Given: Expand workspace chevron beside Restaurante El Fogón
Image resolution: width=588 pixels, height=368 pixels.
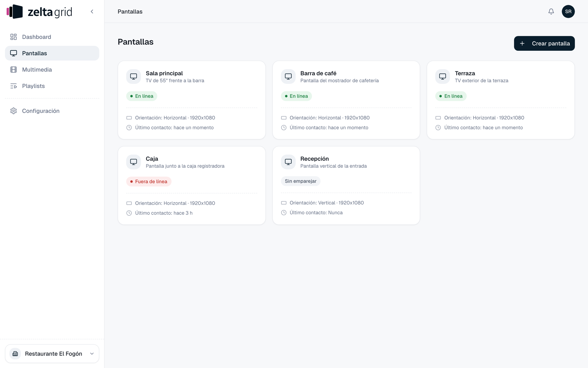Looking at the screenshot, I should 92,354.
